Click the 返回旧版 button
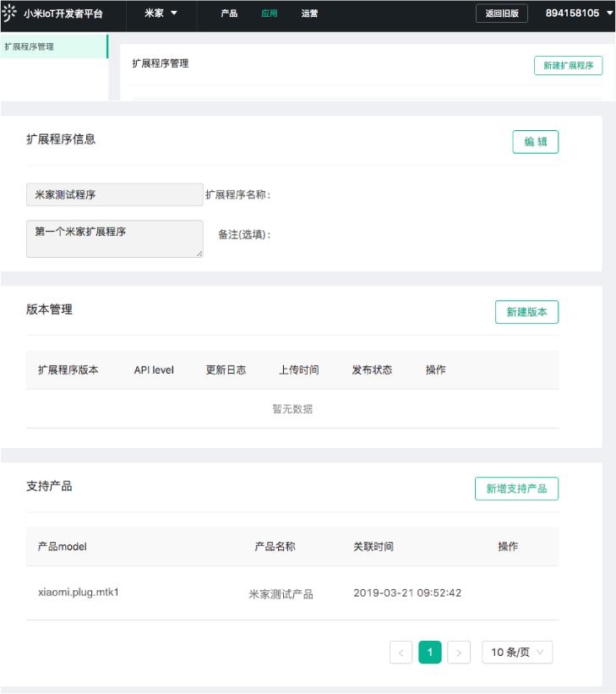Screen dimensions: 616x694 (x=502, y=14)
